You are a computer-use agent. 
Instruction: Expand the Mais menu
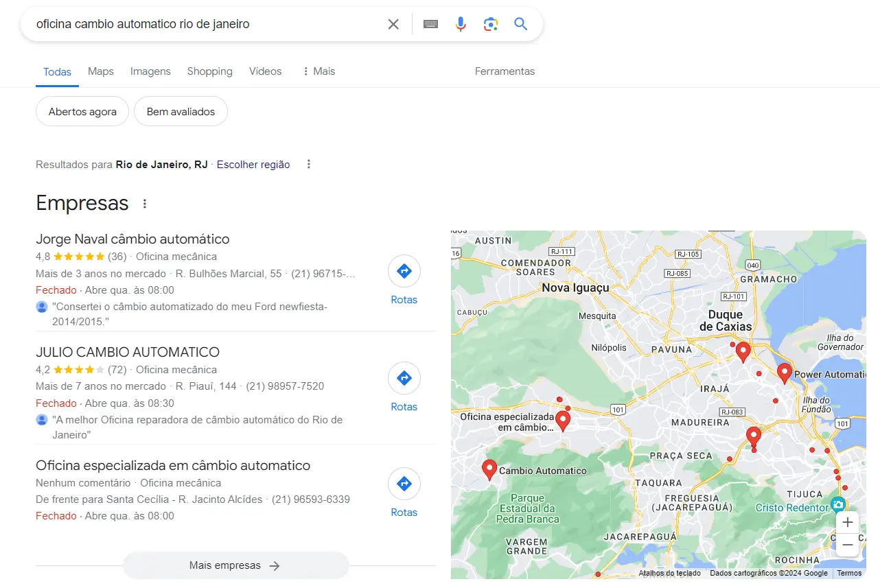click(319, 71)
